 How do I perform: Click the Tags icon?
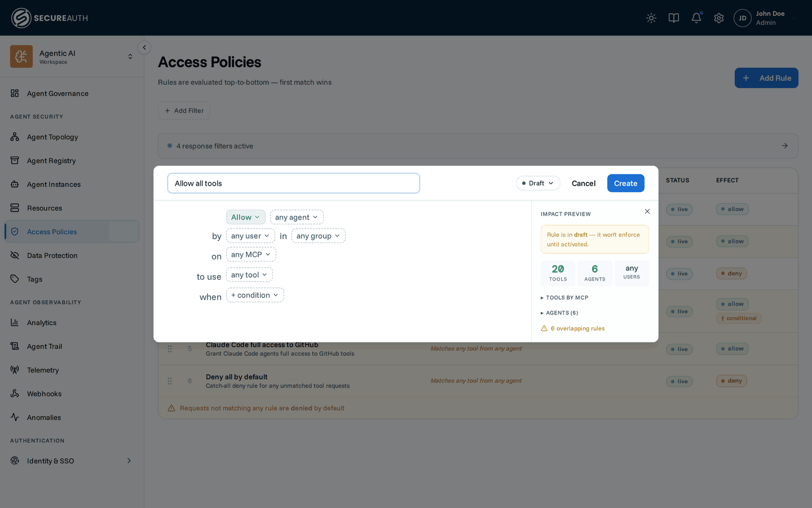15,279
